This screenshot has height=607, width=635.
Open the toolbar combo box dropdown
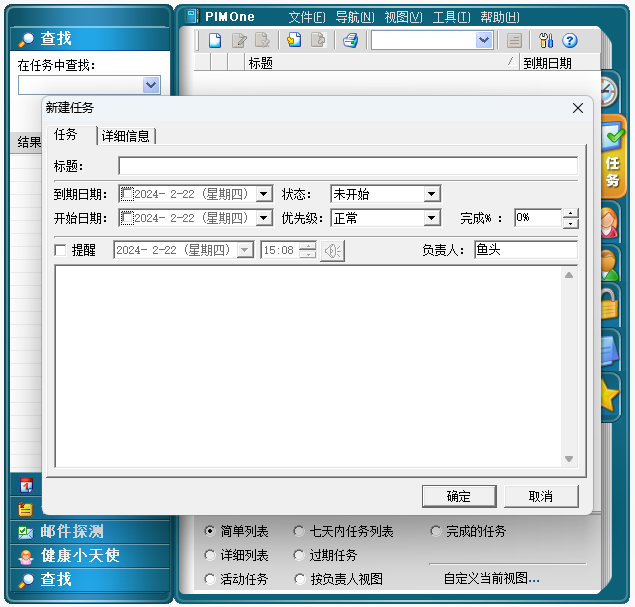[484, 40]
